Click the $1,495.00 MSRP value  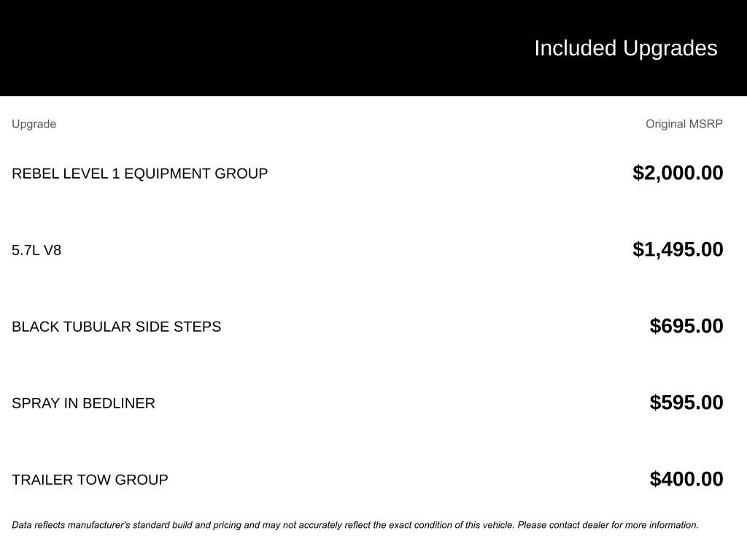(678, 249)
